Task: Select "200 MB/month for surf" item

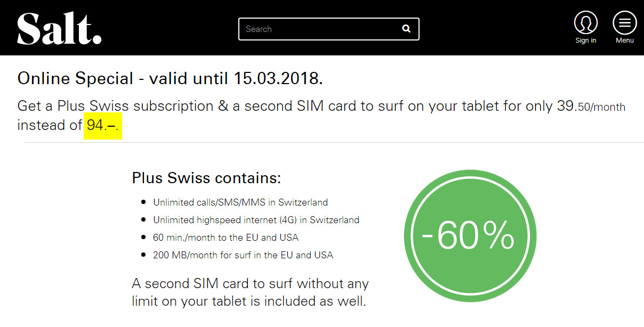Action: coord(243,255)
